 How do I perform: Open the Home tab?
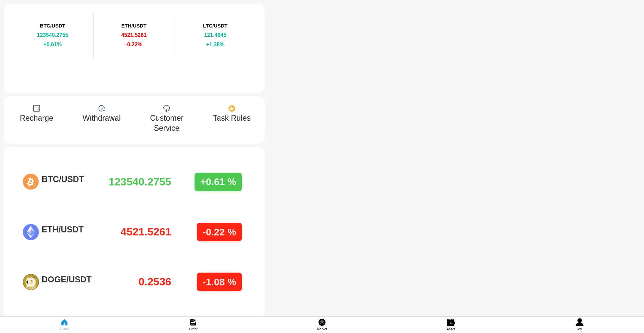click(x=64, y=324)
